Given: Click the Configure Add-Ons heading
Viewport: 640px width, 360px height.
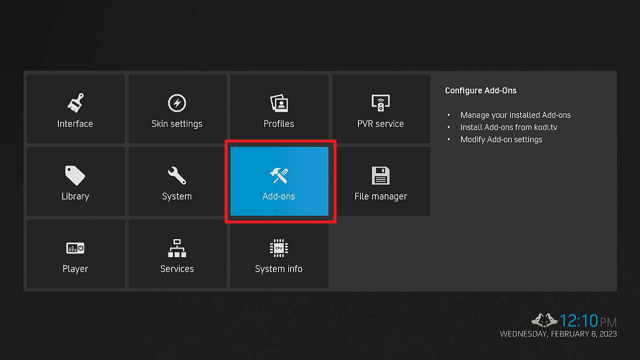Looking at the screenshot, I should coord(480,91).
